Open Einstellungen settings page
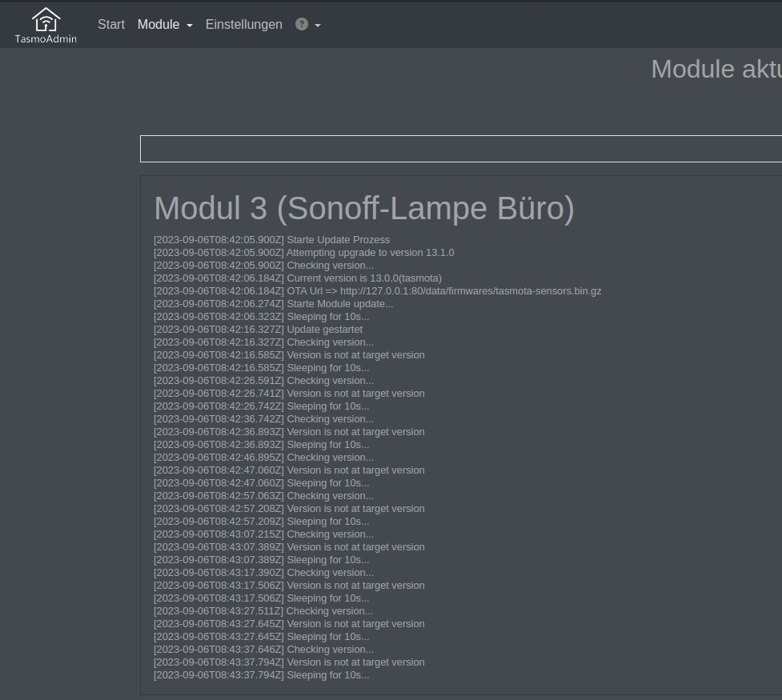Image resolution: width=782 pixels, height=700 pixels. coord(244,25)
